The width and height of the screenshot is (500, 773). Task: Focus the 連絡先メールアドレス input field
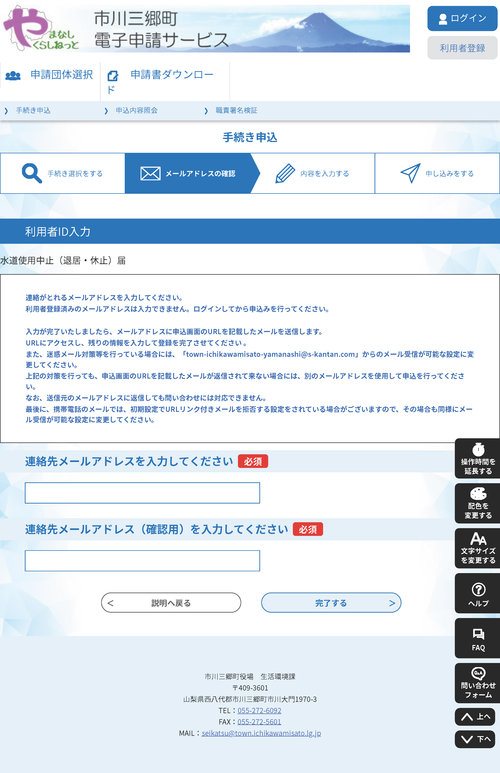click(143, 493)
